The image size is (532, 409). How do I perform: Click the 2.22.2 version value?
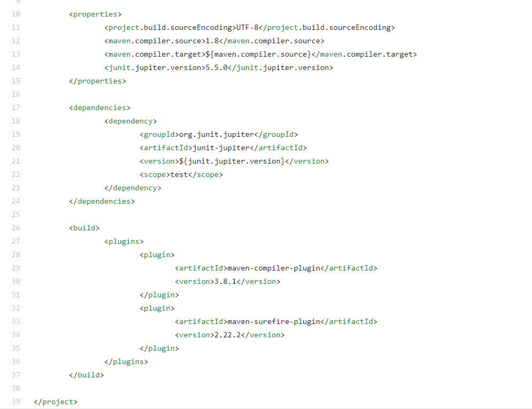[228, 335]
